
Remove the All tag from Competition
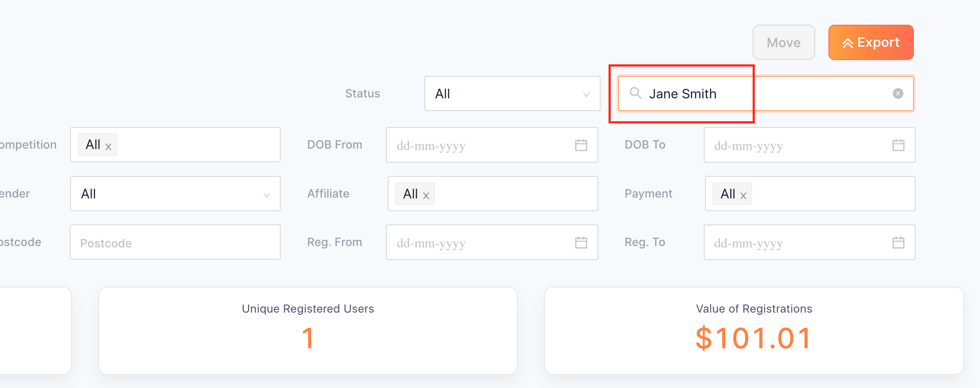108,147
